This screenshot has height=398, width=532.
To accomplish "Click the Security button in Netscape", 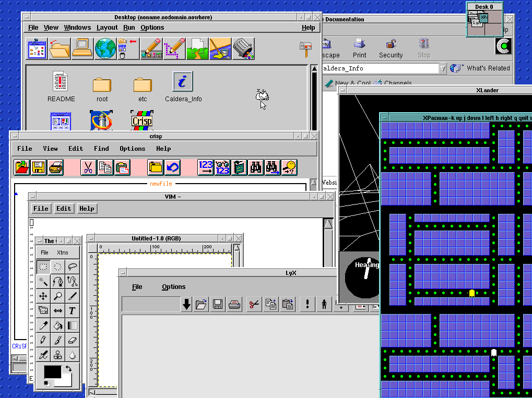I will (391, 48).
